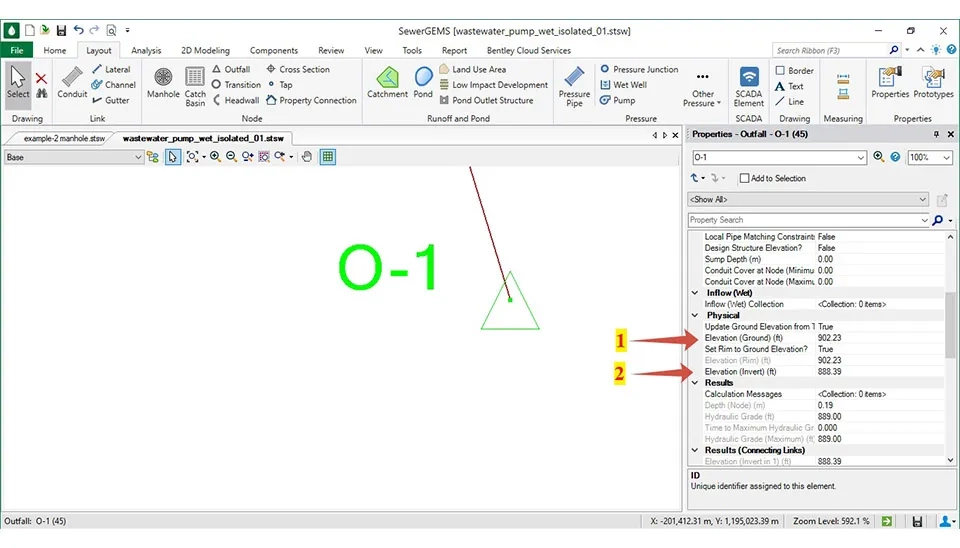The height and width of the screenshot is (548, 960).
Task: Activate the Pan hand tool
Action: [307, 157]
